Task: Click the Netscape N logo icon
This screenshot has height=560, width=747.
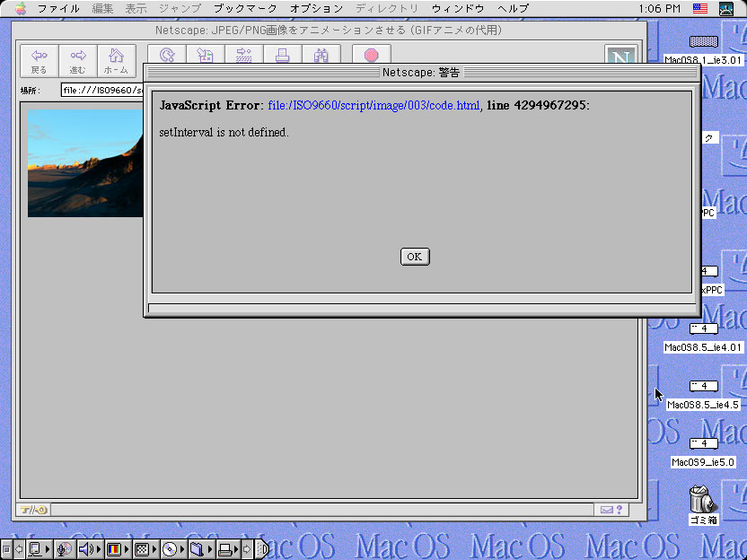Action: click(x=620, y=55)
